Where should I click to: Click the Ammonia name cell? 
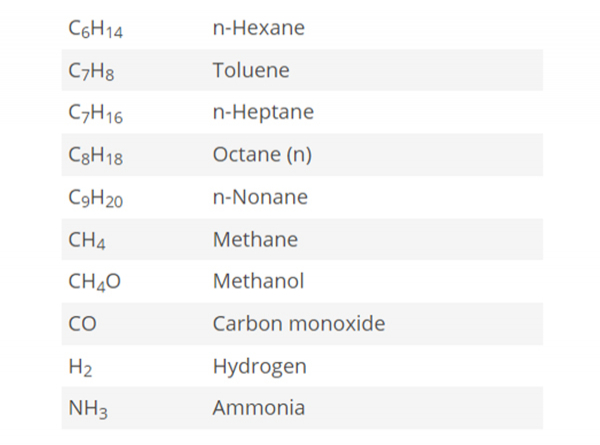click(x=258, y=408)
